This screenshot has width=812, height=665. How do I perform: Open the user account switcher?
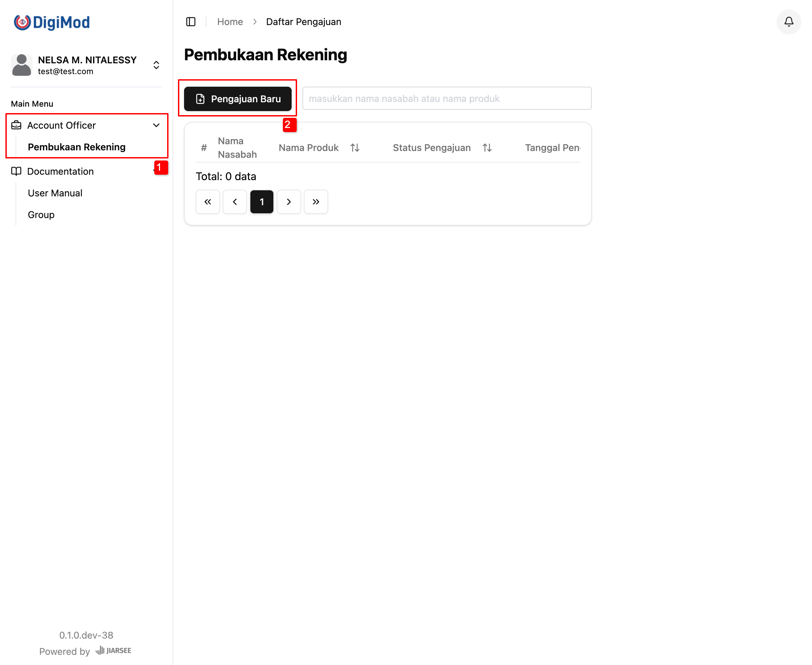(156, 65)
